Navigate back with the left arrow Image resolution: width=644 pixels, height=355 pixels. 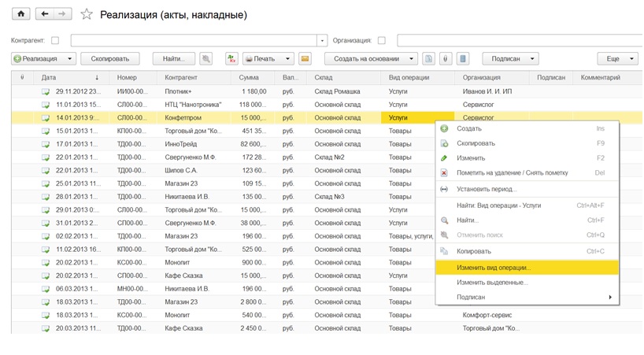45,14
